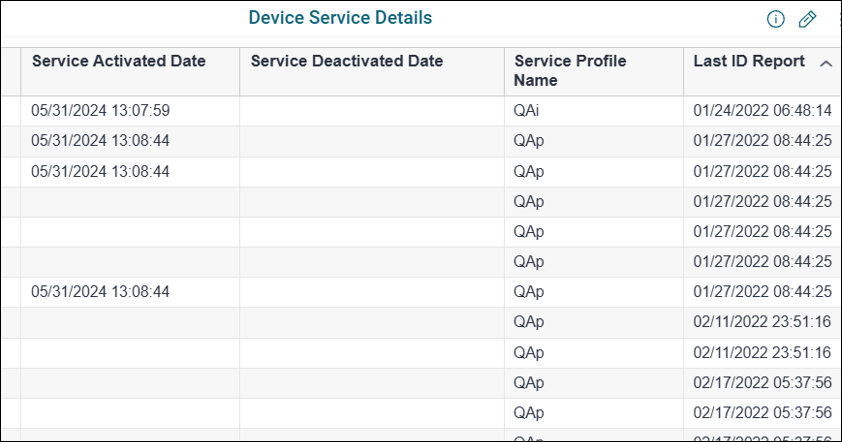This screenshot has width=842, height=442.
Task: Click the empty activated date cell in the first 02/17/2022 row
Action: pos(130,382)
